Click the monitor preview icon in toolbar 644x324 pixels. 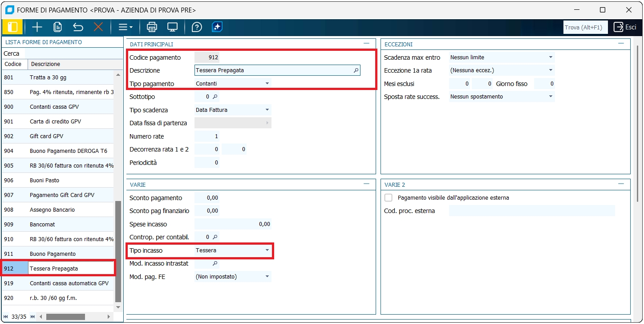click(x=172, y=27)
